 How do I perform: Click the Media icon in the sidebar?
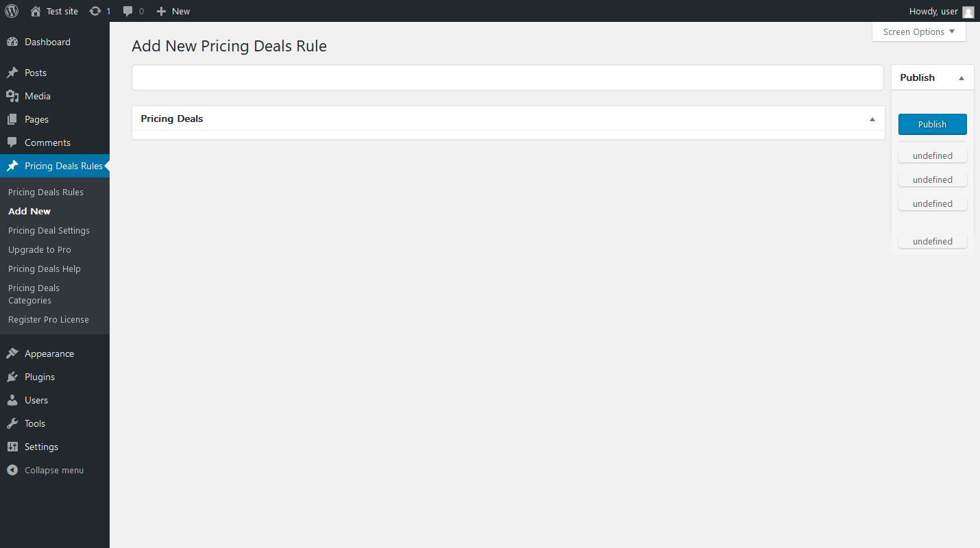coord(12,96)
